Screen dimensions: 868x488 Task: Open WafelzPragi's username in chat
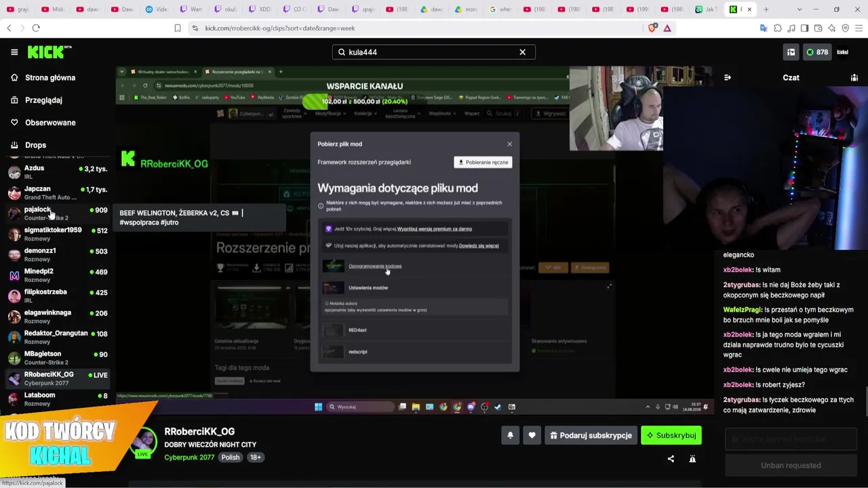click(x=742, y=310)
